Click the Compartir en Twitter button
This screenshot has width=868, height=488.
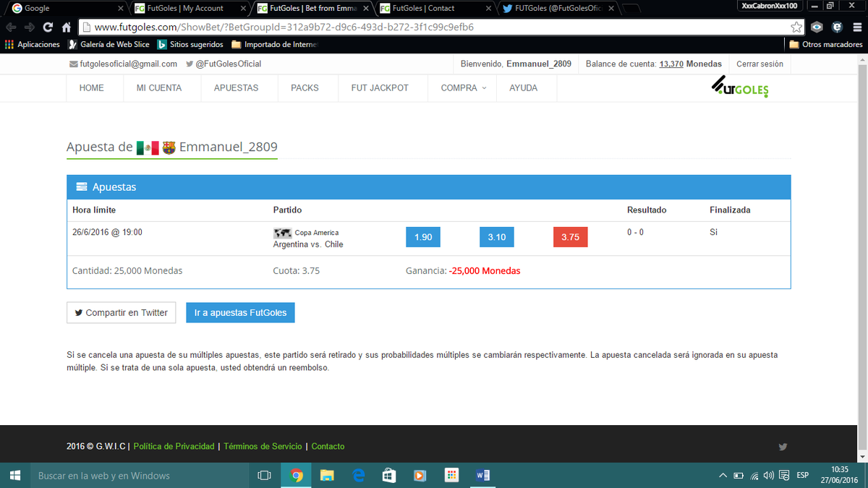pos(122,313)
